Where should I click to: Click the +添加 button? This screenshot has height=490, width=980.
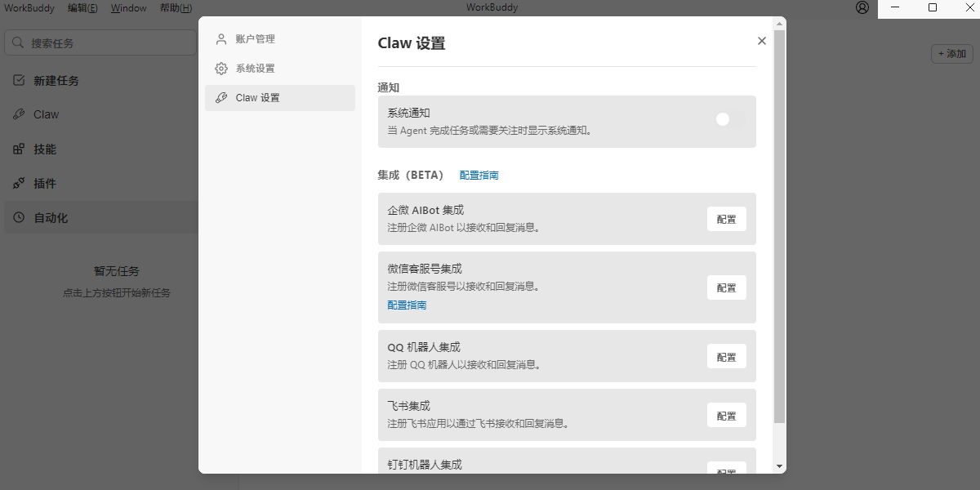[951, 53]
